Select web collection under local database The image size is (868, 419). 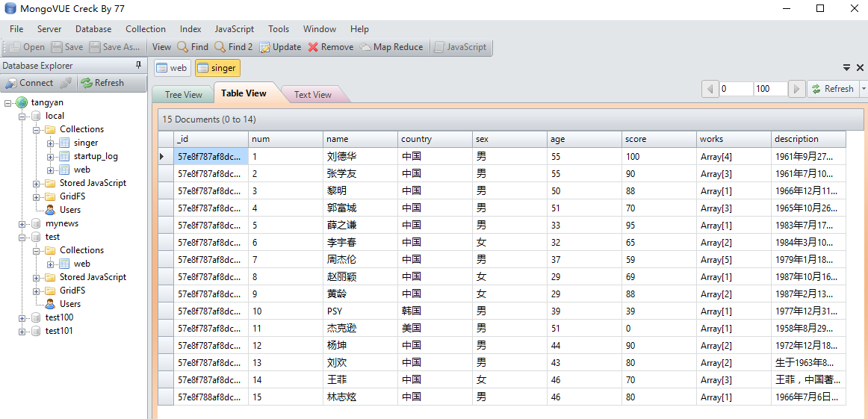[x=82, y=170]
